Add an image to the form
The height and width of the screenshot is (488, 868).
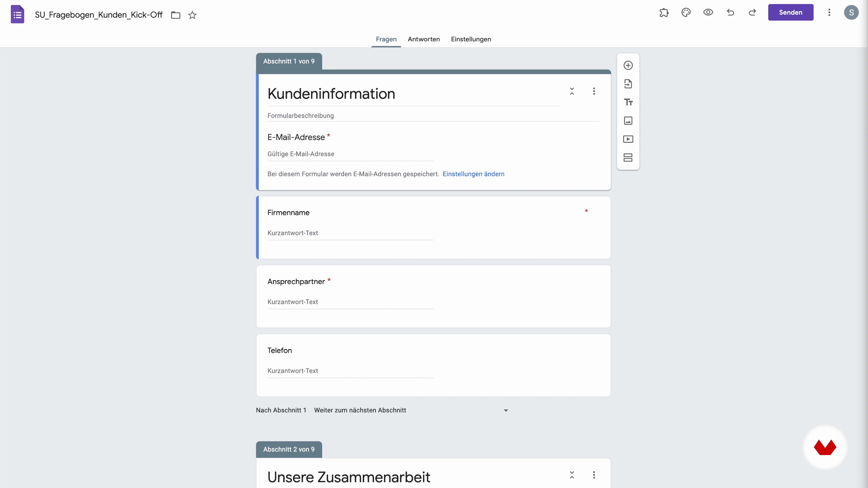[628, 121]
